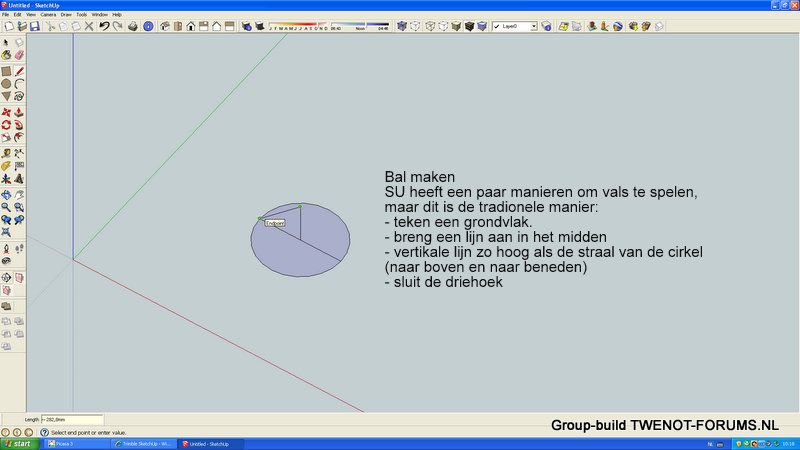Viewport: 800px width, 450px height.
Task: Activate the Orbit tool
Action: point(6,195)
